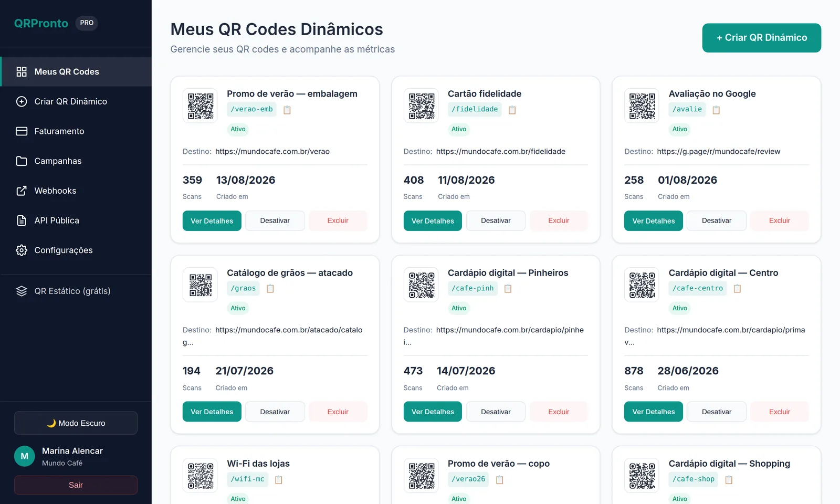Click the Criar QR Dinâmico plus-circle icon

22,101
